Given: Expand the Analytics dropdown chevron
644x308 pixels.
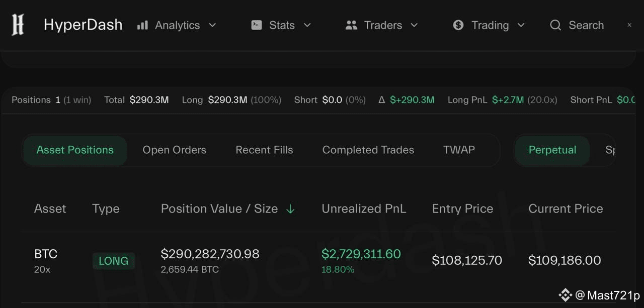Looking at the screenshot, I should [x=212, y=25].
